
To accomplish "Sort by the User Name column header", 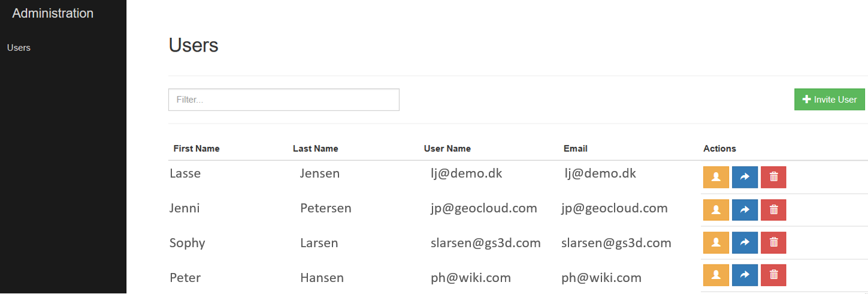I will click(447, 148).
